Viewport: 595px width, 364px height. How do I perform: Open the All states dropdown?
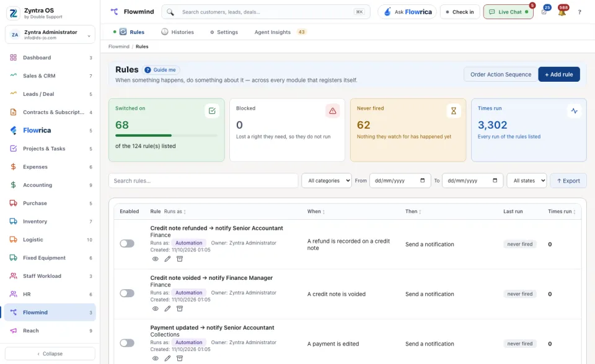527,181
